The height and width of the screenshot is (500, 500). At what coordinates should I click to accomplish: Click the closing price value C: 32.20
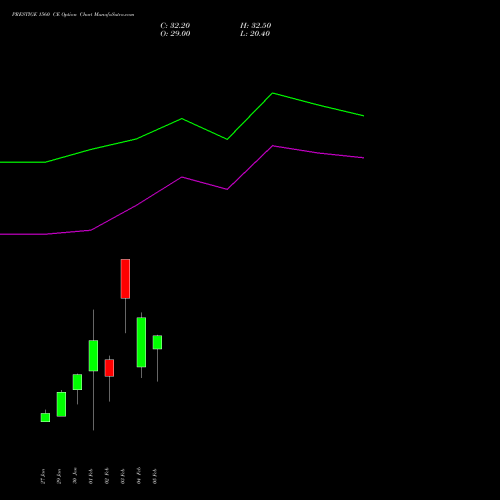pos(175,26)
